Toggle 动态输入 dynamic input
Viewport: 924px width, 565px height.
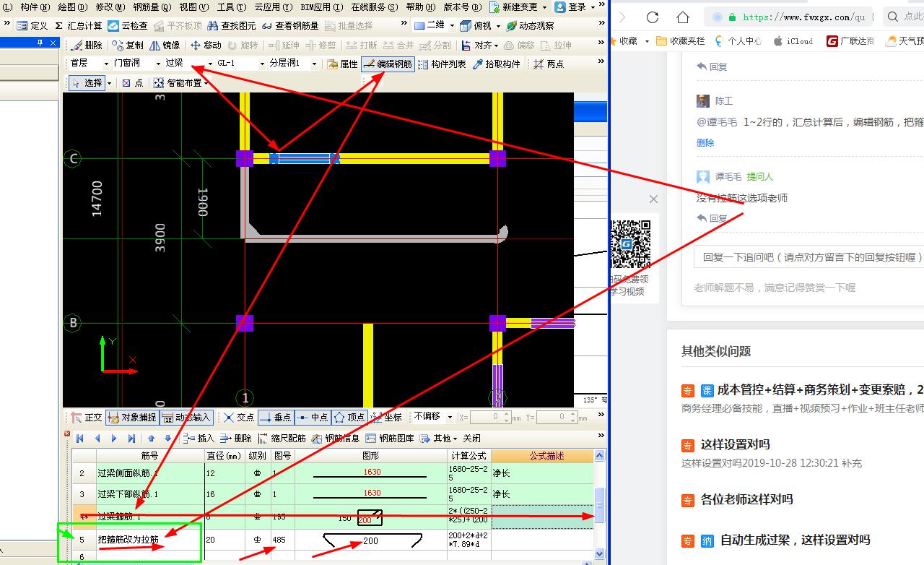[186, 417]
